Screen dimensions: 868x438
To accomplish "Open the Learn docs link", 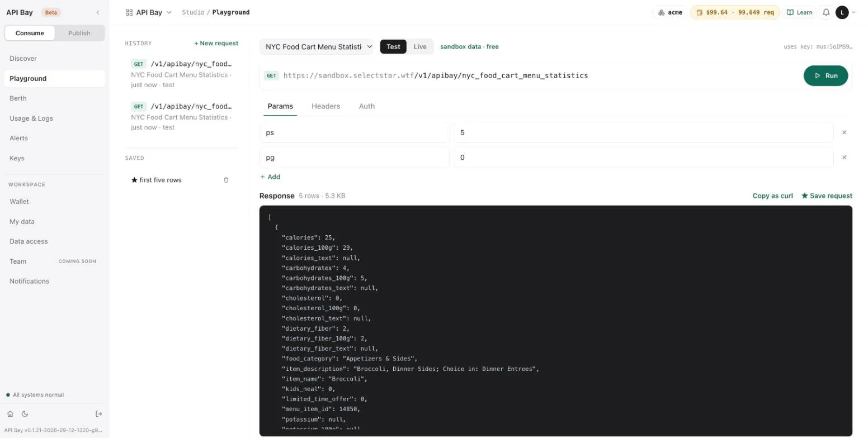I will 800,12.
